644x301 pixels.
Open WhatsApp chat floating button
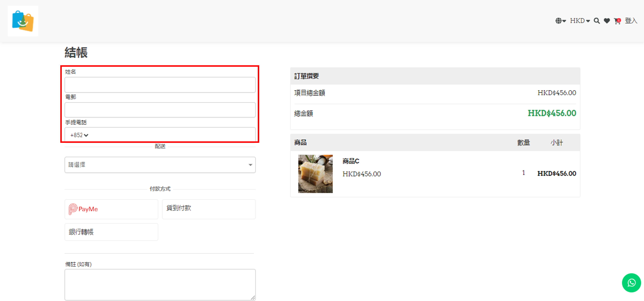pyautogui.click(x=631, y=283)
